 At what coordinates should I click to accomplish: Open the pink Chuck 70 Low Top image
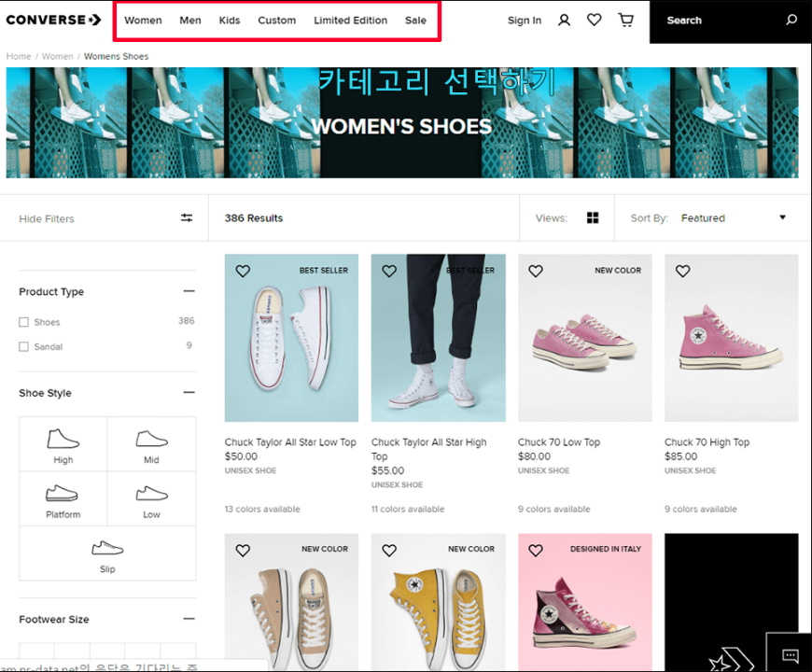pyautogui.click(x=585, y=338)
